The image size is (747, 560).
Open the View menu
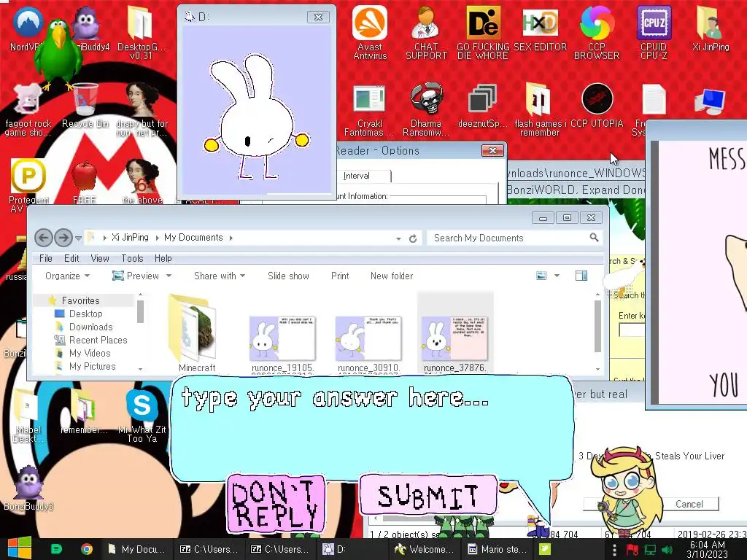click(x=99, y=258)
